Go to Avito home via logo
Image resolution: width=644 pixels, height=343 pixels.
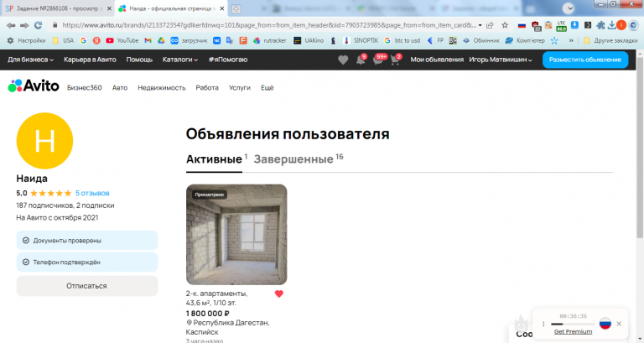(x=34, y=86)
